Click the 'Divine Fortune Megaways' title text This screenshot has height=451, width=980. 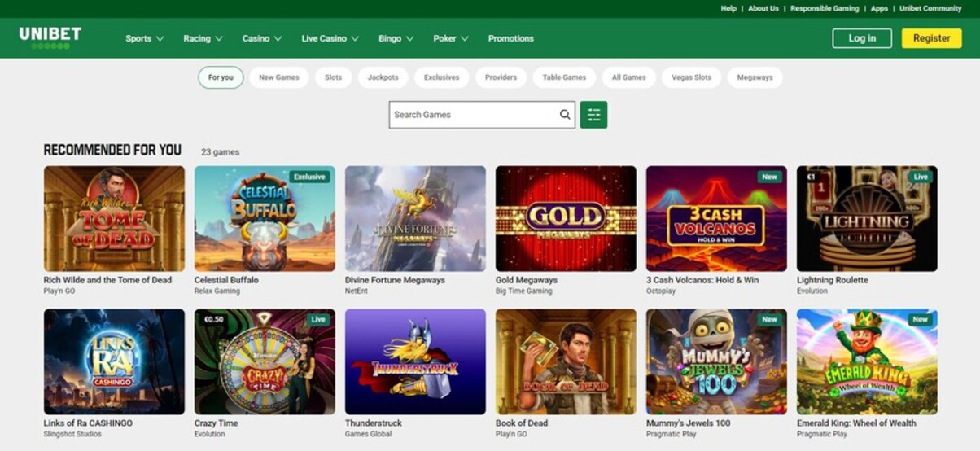click(x=395, y=280)
